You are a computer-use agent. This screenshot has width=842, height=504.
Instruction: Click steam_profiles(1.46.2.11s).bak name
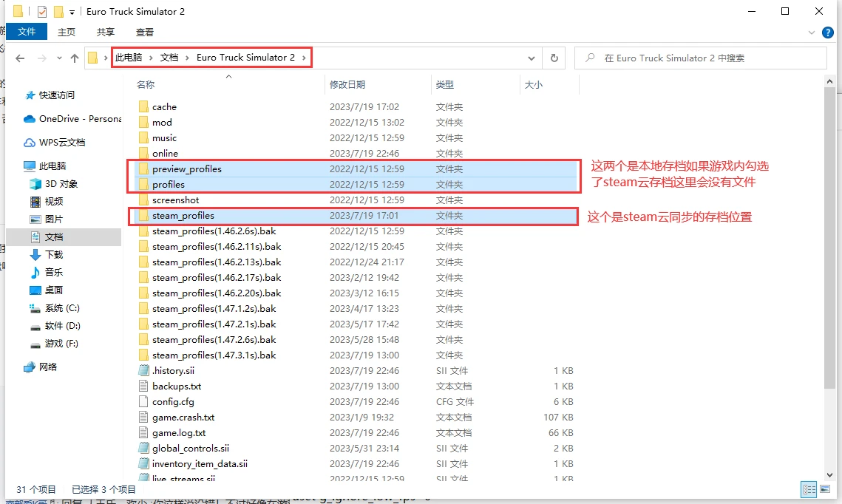pos(217,246)
